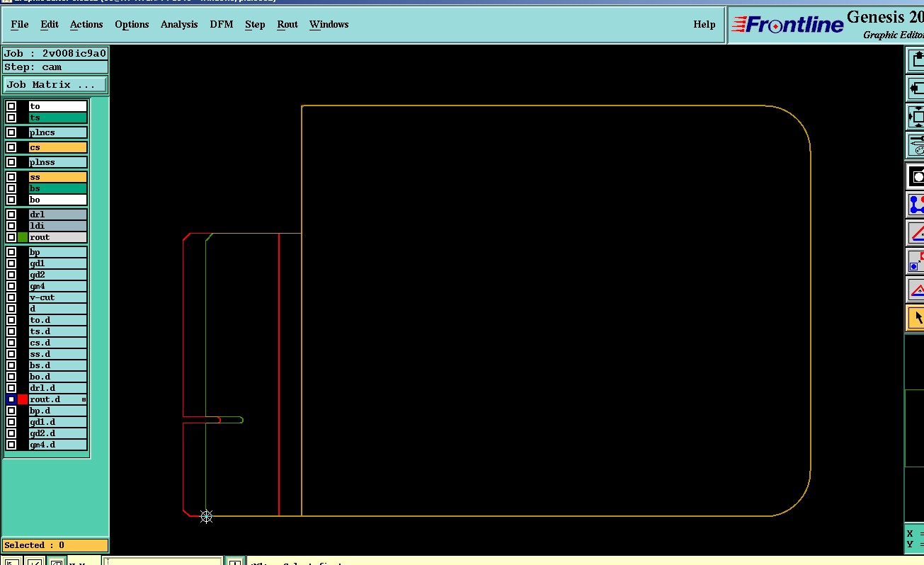The image size is (924, 565).
Task: Click the box with upward arrow icon
Action: coord(917,60)
